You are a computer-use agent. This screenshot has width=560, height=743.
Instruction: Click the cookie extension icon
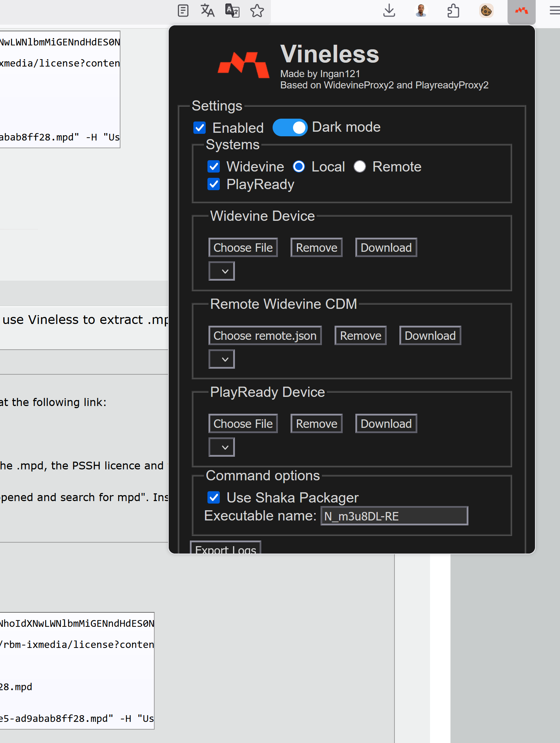pos(486,11)
